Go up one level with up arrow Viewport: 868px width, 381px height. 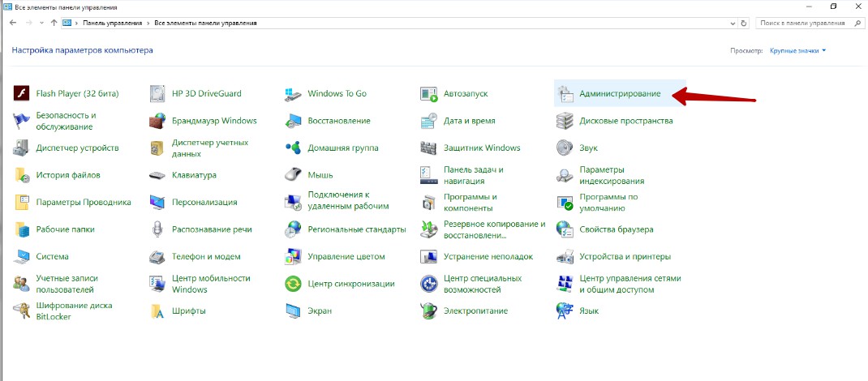54,24
